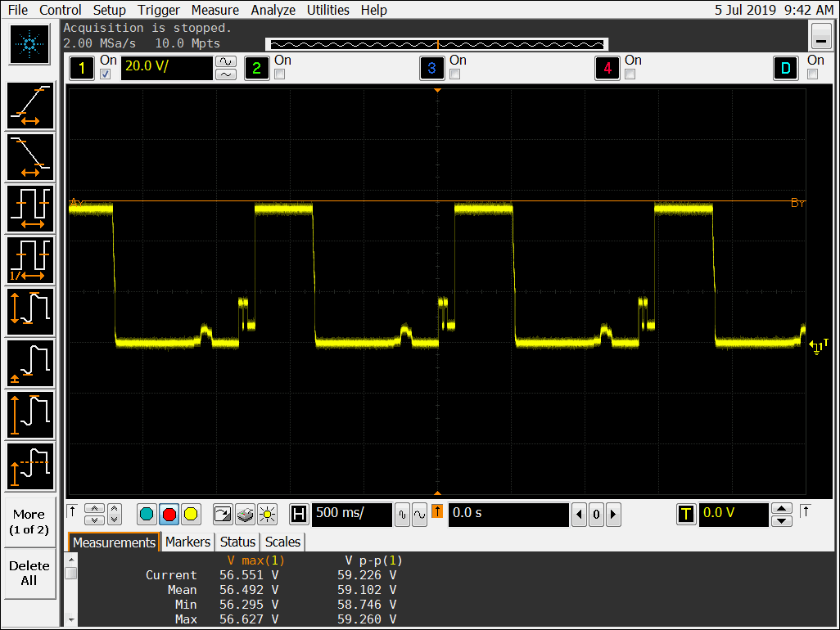This screenshot has height=630, width=840.
Task: Open channel 3 setup button
Action: click(x=431, y=68)
